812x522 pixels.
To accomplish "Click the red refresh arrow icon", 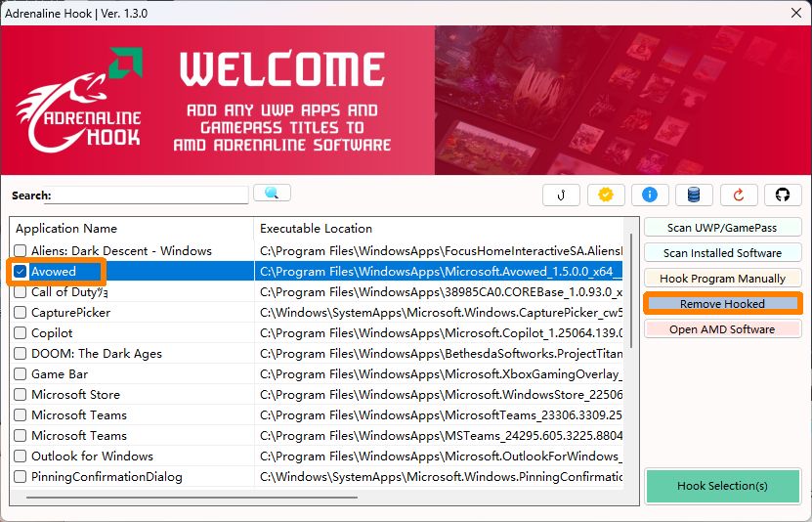I will coord(739,196).
